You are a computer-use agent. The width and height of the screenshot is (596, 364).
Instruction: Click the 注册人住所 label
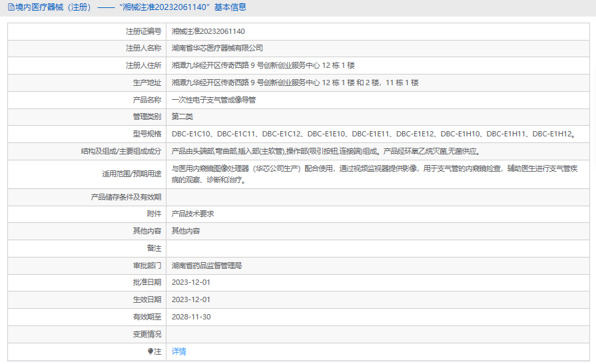click(144, 65)
